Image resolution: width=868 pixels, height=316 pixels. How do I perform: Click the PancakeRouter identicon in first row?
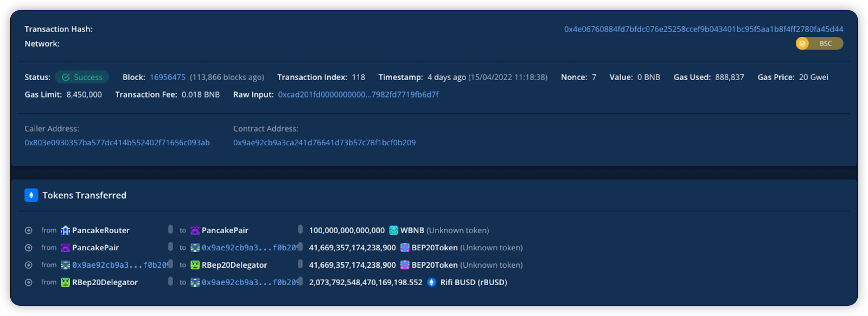click(x=65, y=230)
